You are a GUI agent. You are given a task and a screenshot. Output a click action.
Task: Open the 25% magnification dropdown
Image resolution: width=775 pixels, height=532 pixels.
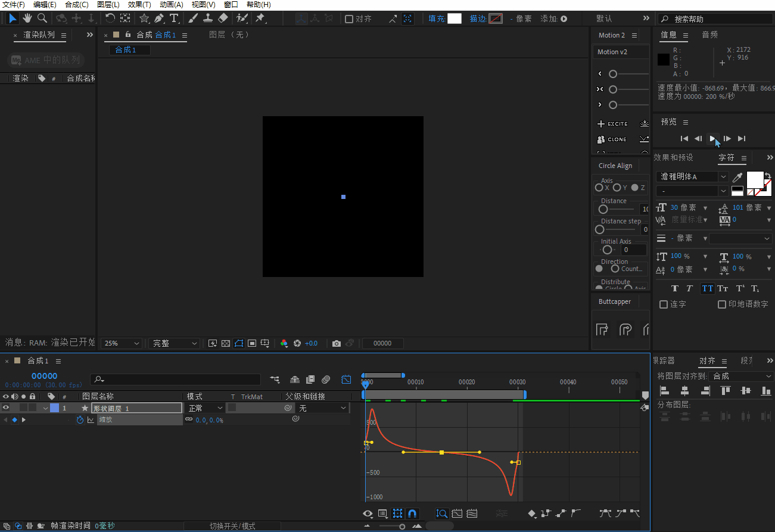122,343
